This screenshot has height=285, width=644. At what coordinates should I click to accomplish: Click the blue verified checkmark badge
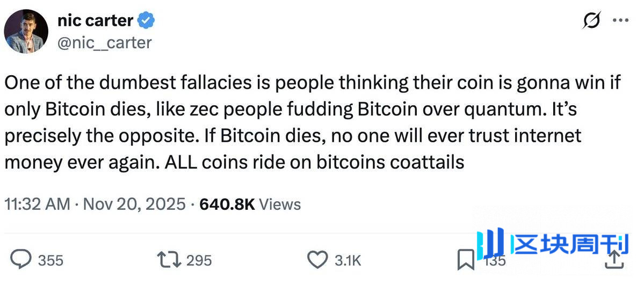[x=146, y=21]
